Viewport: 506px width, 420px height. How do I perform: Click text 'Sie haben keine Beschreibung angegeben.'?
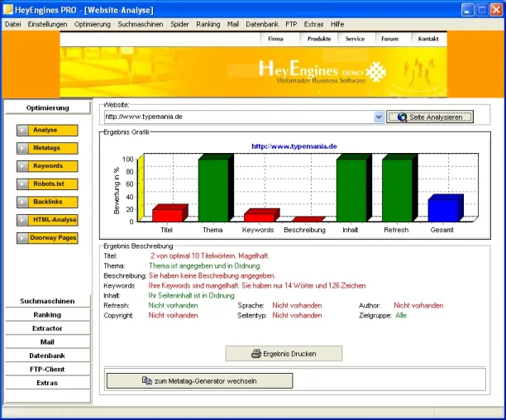tap(212, 276)
